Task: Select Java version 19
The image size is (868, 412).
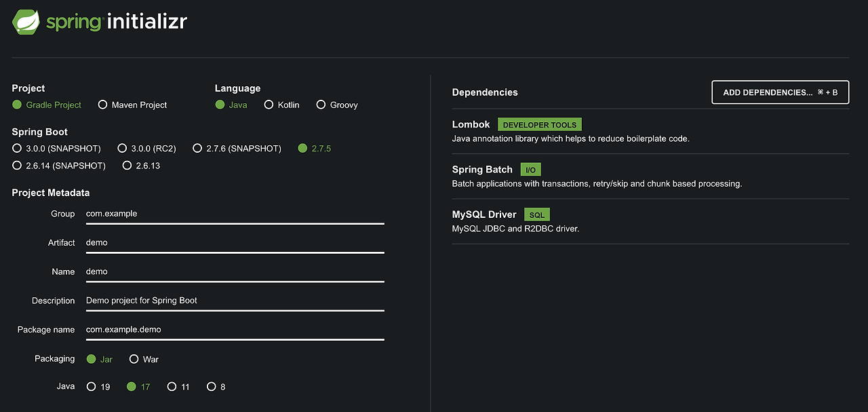Action: point(98,387)
